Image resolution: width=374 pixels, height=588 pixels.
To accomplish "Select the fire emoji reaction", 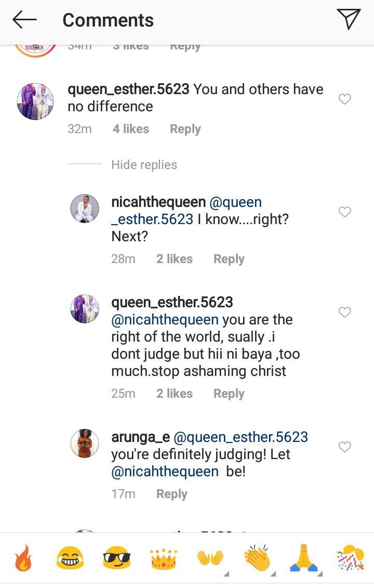I will click(x=22, y=558).
